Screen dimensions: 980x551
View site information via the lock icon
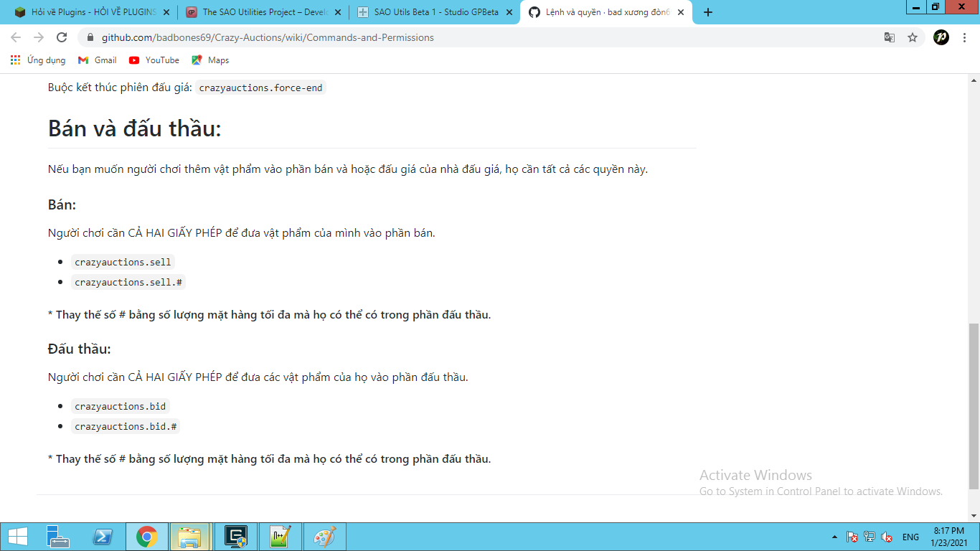coord(90,37)
